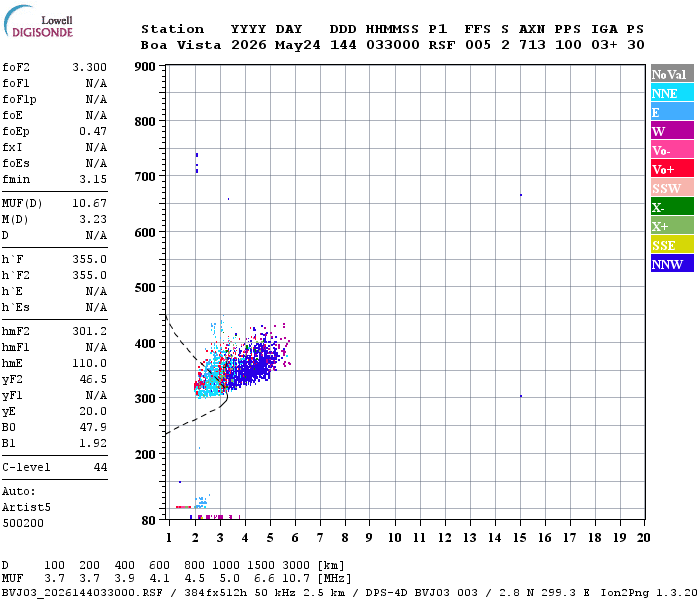Click the Vo- pink legend swatch
This screenshot has width=700, height=600.
tap(672, 150)
